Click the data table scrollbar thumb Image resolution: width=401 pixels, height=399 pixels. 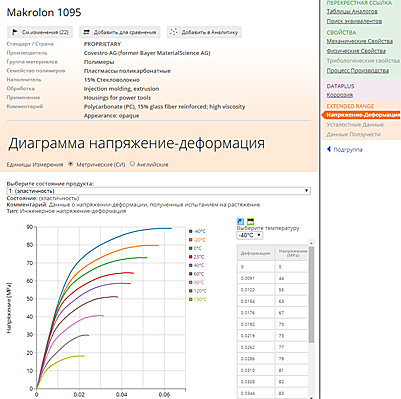(x=311, y=295)
